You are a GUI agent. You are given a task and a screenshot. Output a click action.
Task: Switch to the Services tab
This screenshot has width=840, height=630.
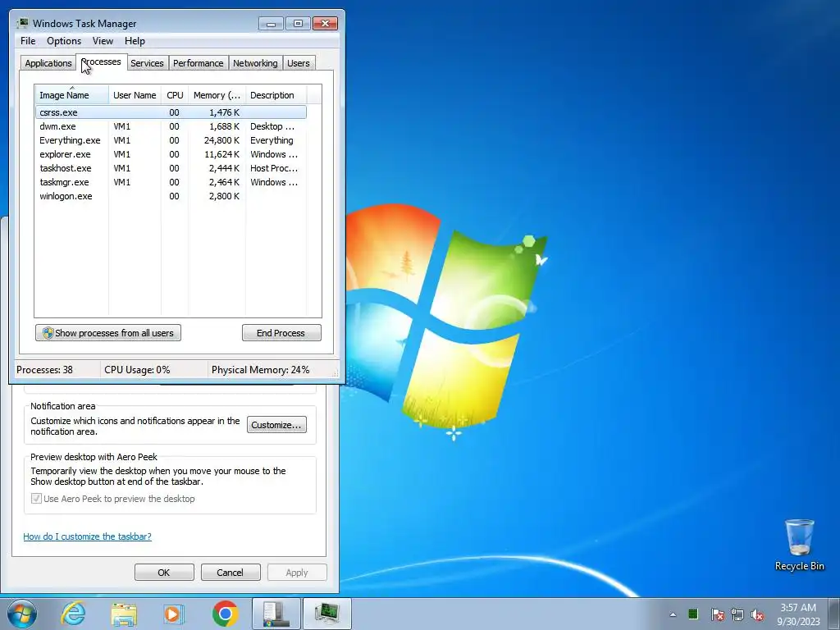coord(147,63)
